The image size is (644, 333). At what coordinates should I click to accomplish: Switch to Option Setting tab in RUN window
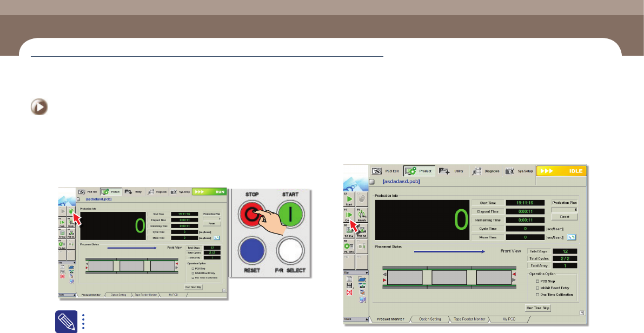(118, 295)
